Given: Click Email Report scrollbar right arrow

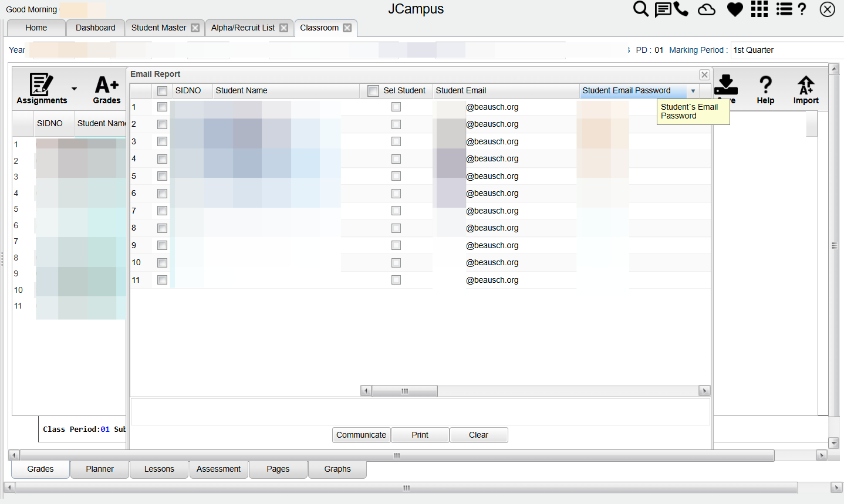Looking at the screenshot, I should pos(704,391).
